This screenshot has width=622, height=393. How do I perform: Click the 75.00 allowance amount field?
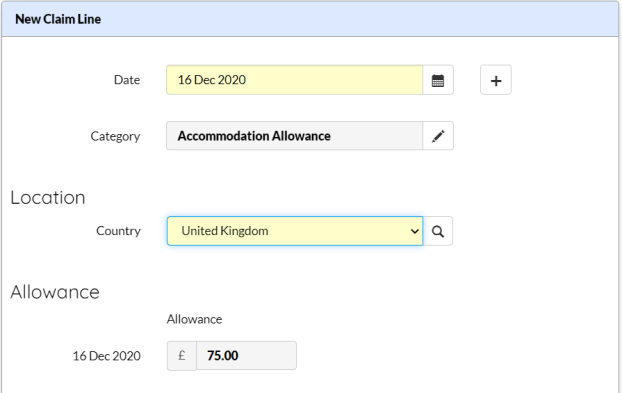pyautogui.click(x=246, y=356)
